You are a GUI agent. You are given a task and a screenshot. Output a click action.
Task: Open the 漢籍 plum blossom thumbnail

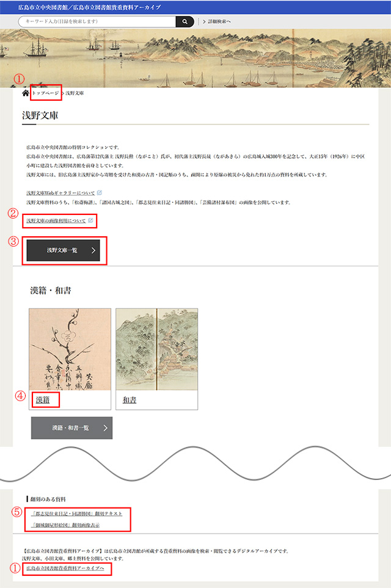point(70,349)
